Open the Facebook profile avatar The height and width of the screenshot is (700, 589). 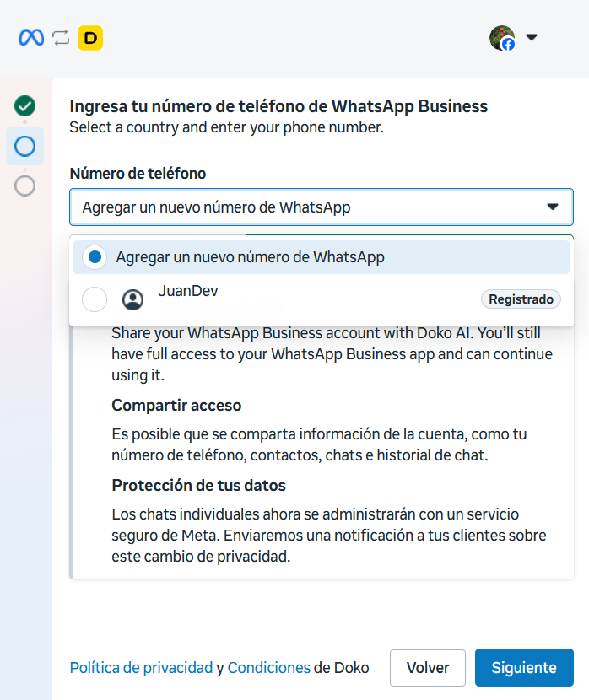(x=502, y=38)
